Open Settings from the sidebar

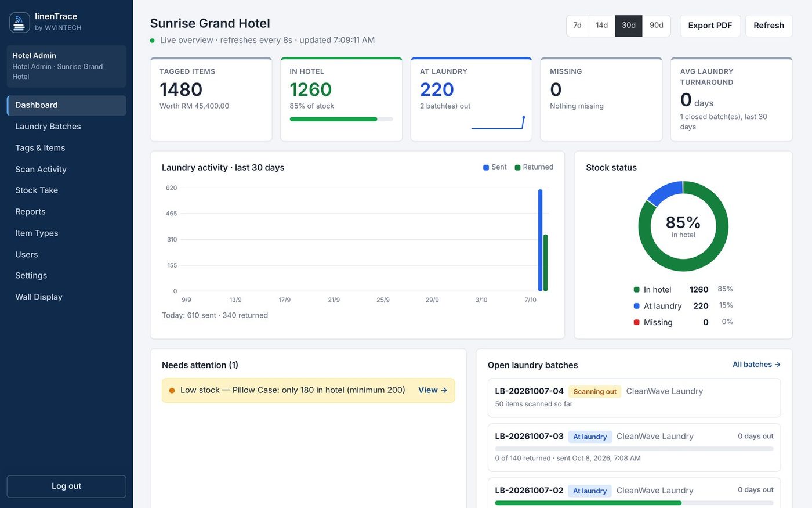[67, 276]
